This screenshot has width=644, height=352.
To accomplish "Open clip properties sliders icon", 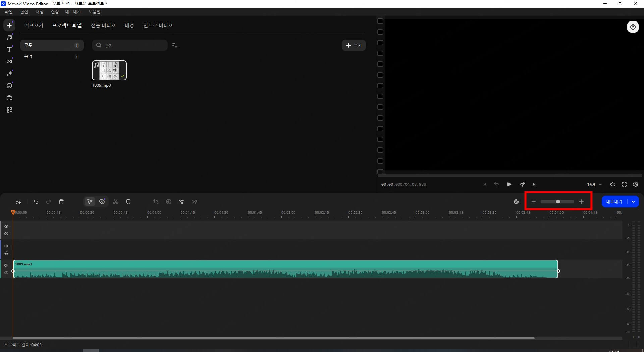I will coord(181,202).
